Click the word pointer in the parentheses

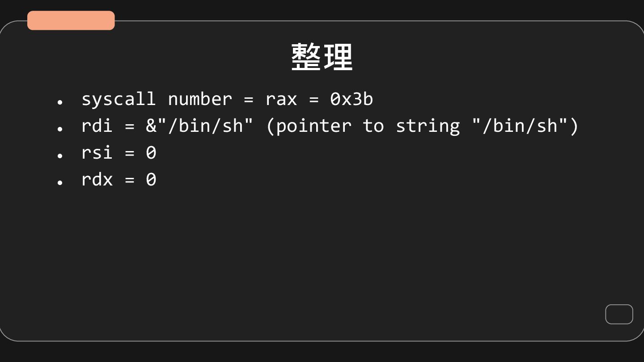314,126
